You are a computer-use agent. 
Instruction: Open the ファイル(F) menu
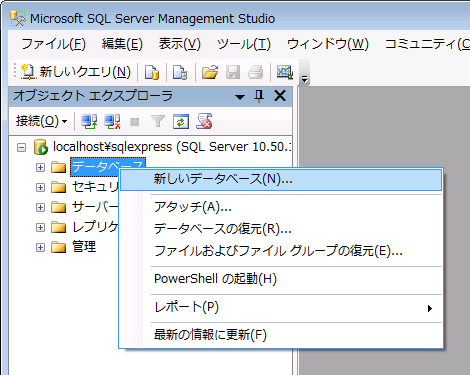pos(53,44)
